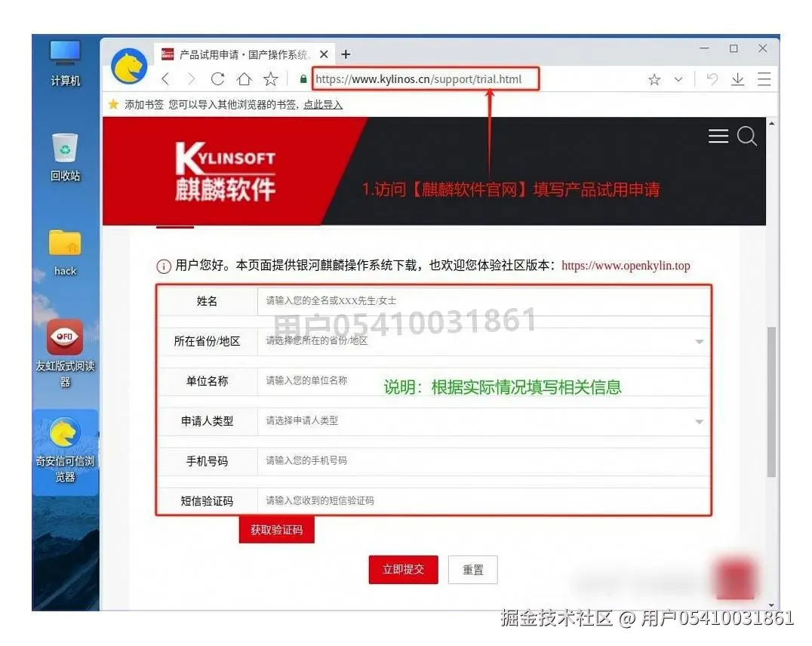Open browser downloads via the download arrow icon

pyautogui.click(x=737, y=78)
